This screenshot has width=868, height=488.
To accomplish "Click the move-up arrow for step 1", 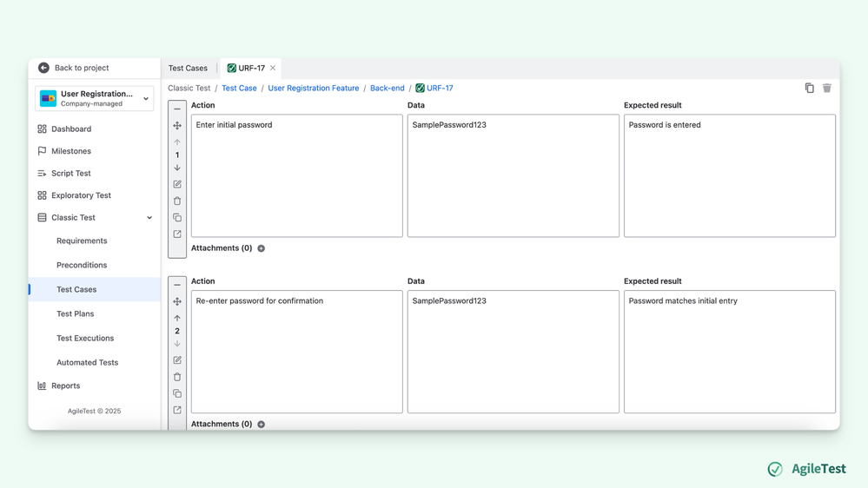I will tap(177, 142).
